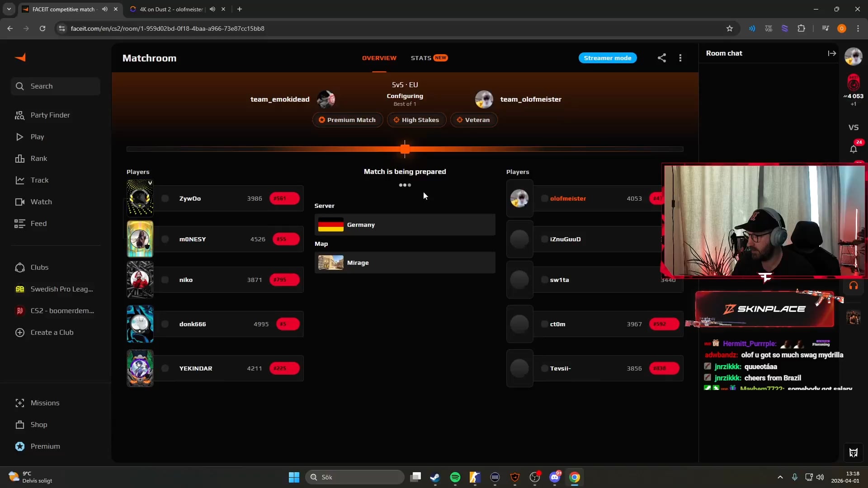Toggle Streamer mode
This screenshot has width=868, height=488.
[607, 58]
